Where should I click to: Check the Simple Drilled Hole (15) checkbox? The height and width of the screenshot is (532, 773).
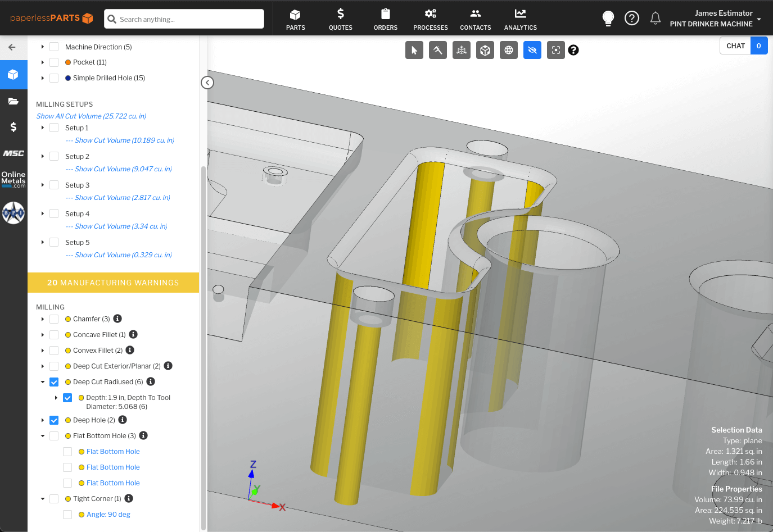[54, 78]
